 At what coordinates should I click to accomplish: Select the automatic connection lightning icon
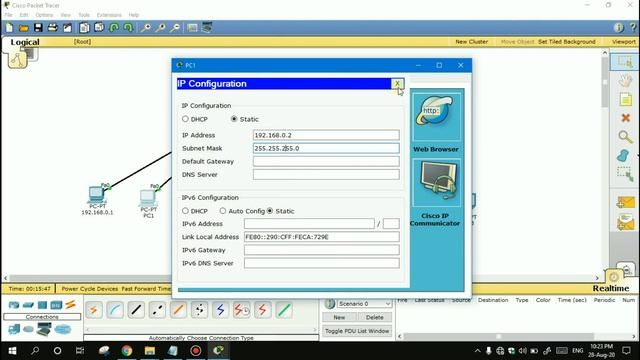click(93, 310)
